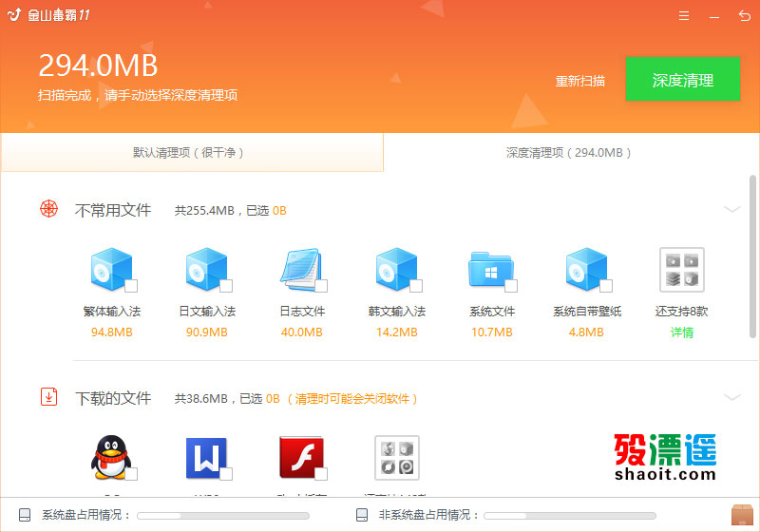Click the vertical scrollbar on the right
This screenshot has width=760, height=532.
coord(752,256)
